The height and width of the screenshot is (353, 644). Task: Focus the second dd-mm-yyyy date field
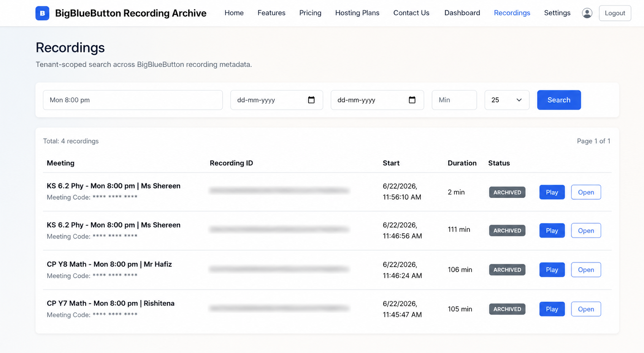[377, 100]
